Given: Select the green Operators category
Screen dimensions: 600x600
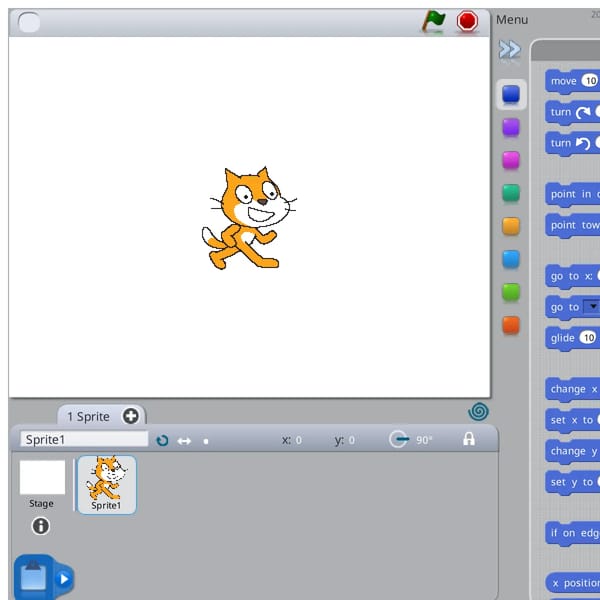Looking at the screenshot, I should coord(511,292).
